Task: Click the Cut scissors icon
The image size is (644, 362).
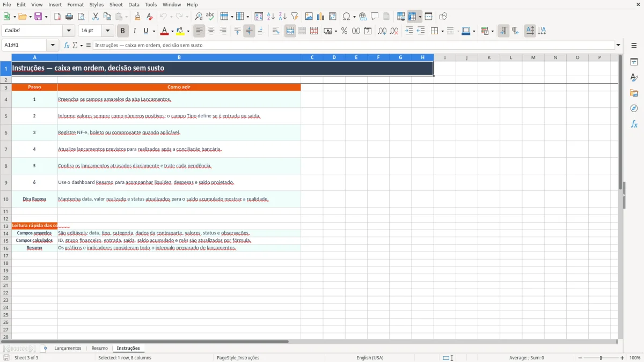Action: point(96,17)
